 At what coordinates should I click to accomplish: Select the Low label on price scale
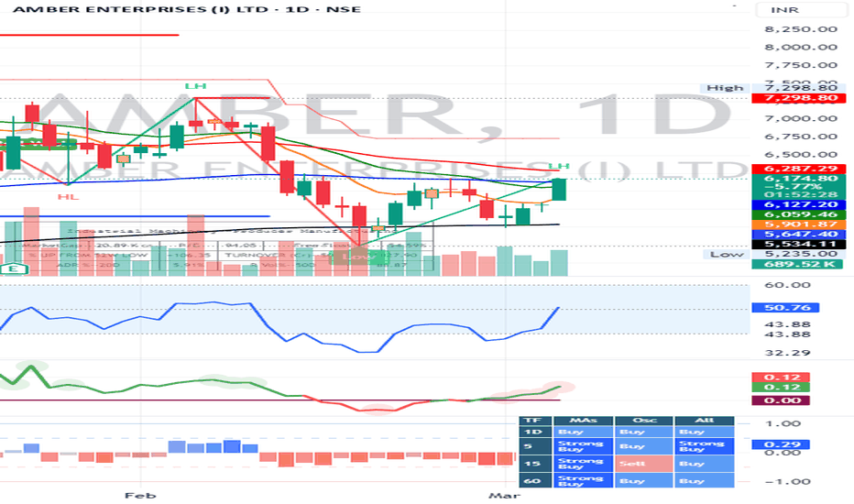tap(726, 254)
